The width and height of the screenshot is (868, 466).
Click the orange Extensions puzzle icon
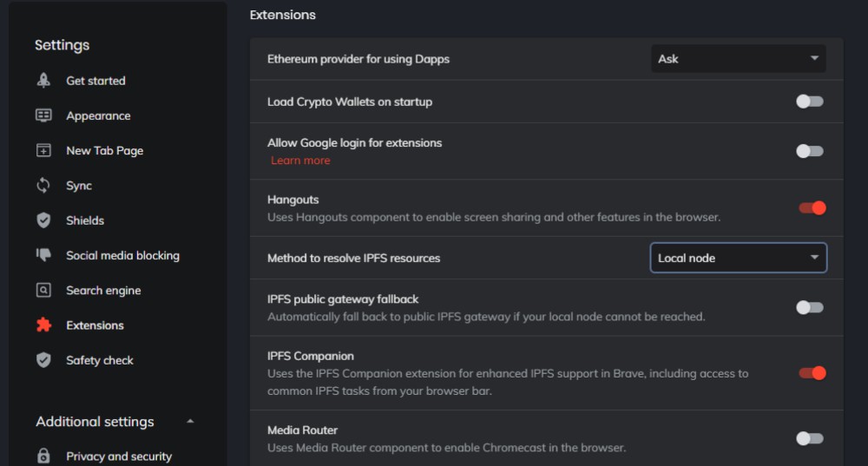tap(43, 325)
